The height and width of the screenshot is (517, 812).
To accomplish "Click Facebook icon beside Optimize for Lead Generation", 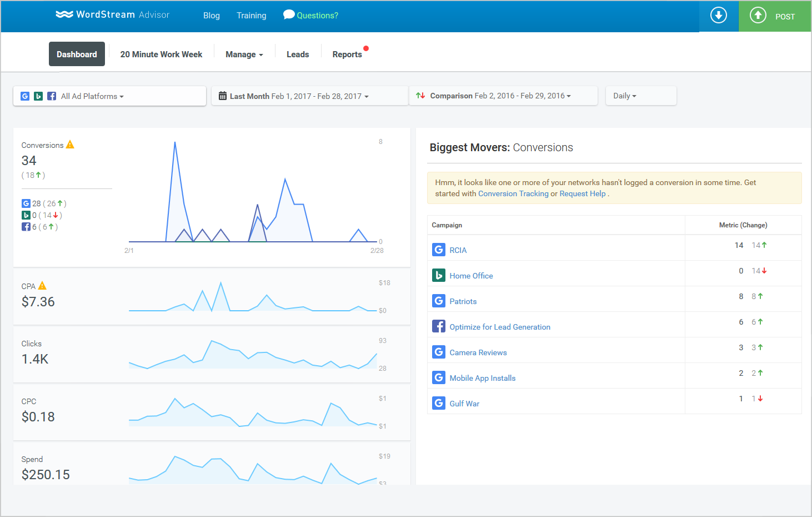I will 438,326.
